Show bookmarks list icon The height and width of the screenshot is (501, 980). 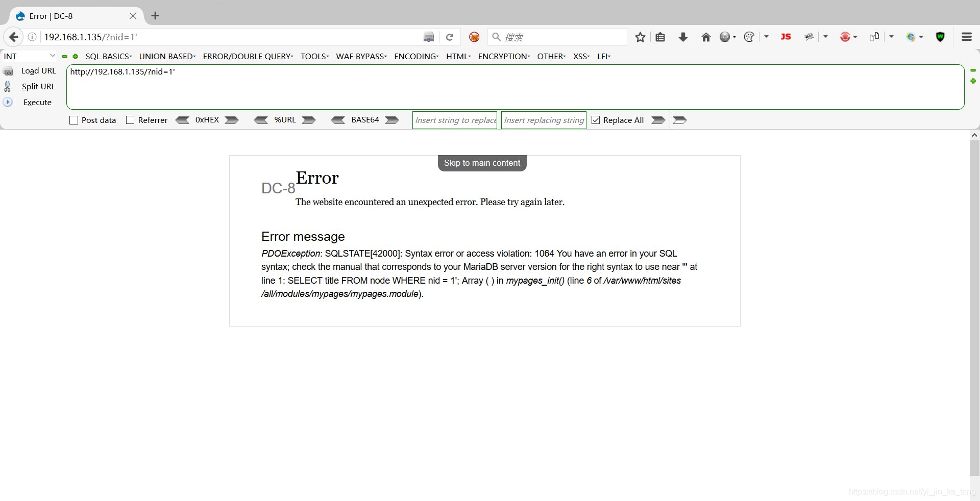click(x=660, y=37)
